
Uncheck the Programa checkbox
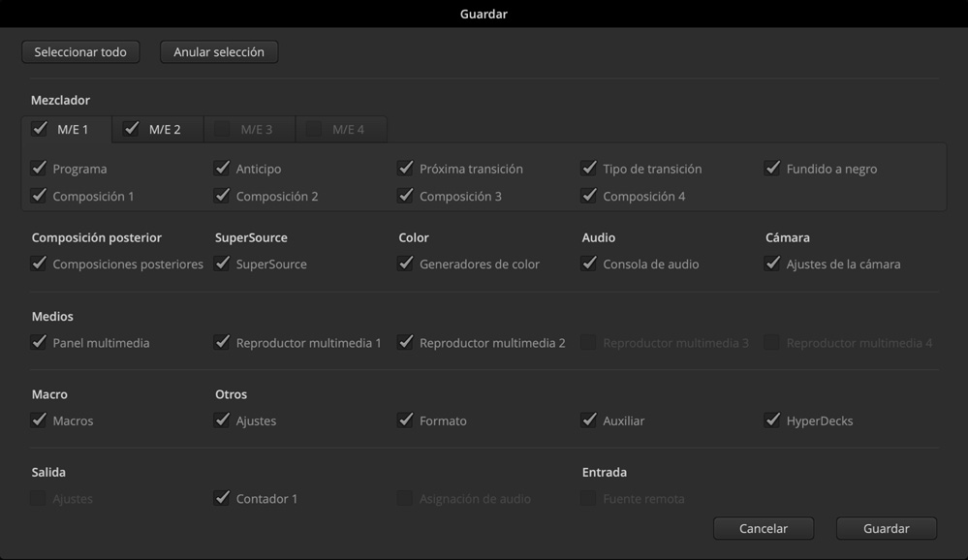(x=39, y=169)
